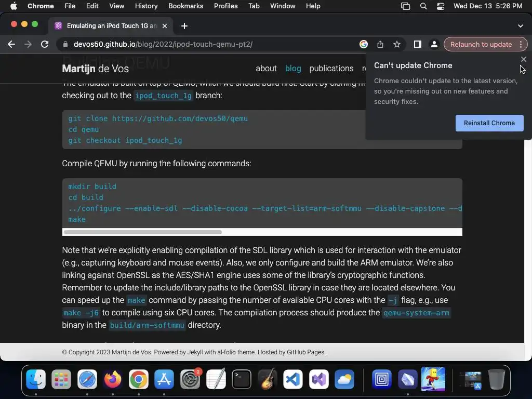Click the screen mirroring menu bar icon
The width and height of the screenshot is (532, 399).
(405, 6)
